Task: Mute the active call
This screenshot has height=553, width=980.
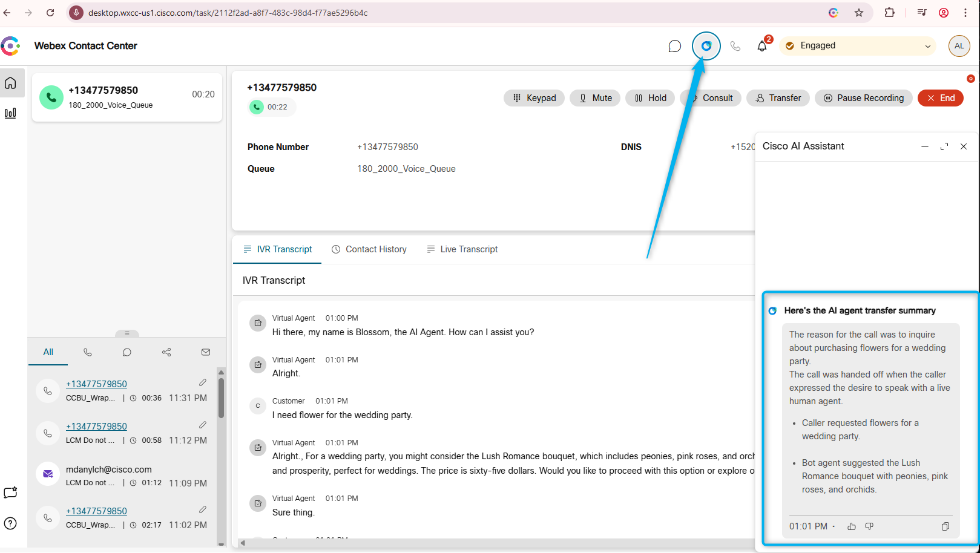Action: pos(594,98)
